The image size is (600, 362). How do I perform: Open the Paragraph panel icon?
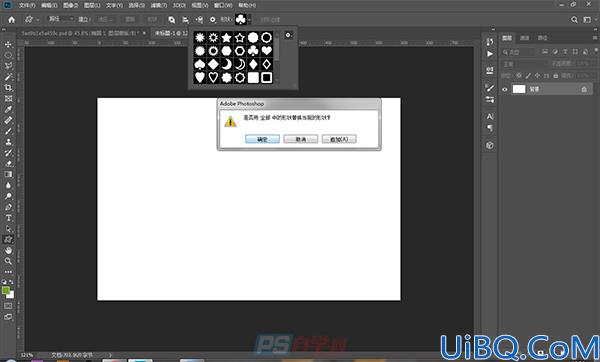pos(490,128)
